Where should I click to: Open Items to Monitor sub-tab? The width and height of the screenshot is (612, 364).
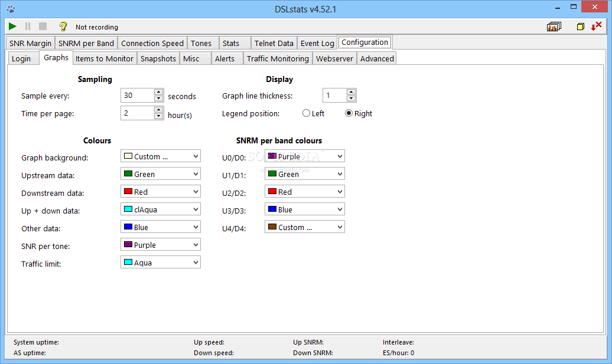[104, 58]
